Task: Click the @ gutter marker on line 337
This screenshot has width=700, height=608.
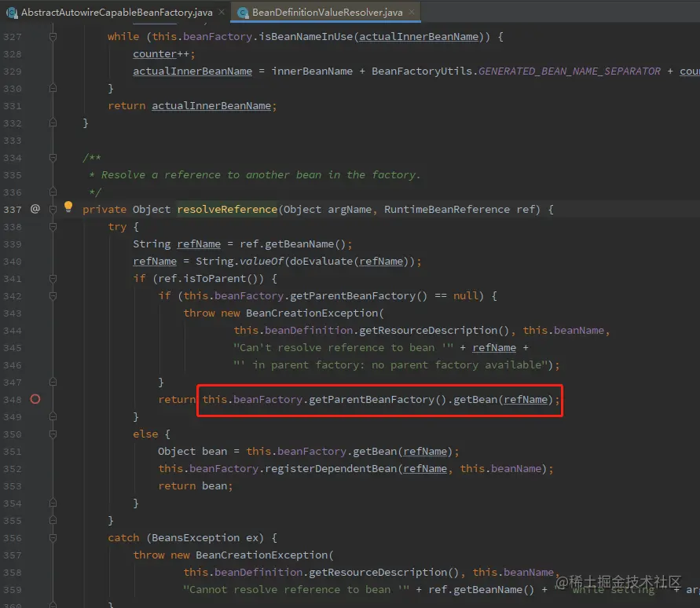Action: pos(35,208)
